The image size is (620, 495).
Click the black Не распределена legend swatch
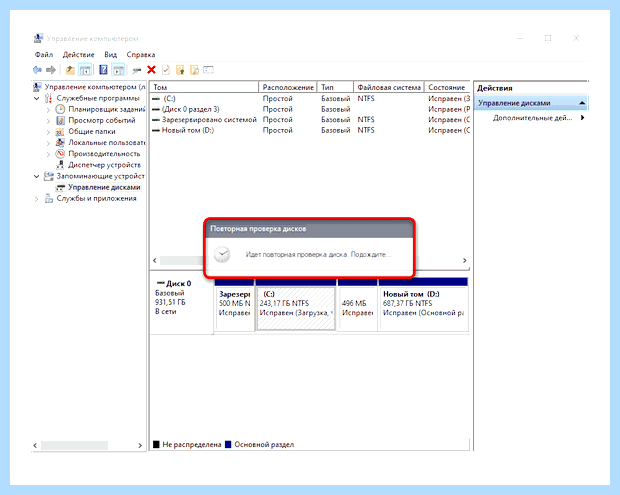click(x=156, y=445)
